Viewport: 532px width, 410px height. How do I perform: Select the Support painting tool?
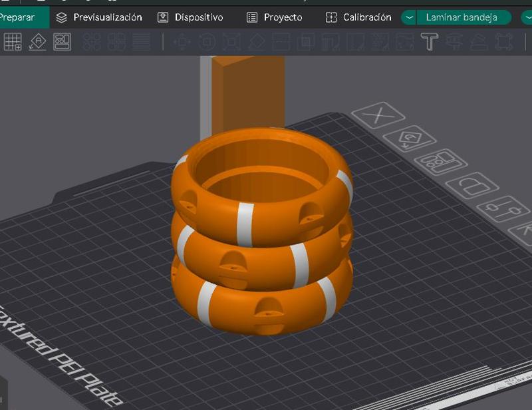click(x=331, y=42)
